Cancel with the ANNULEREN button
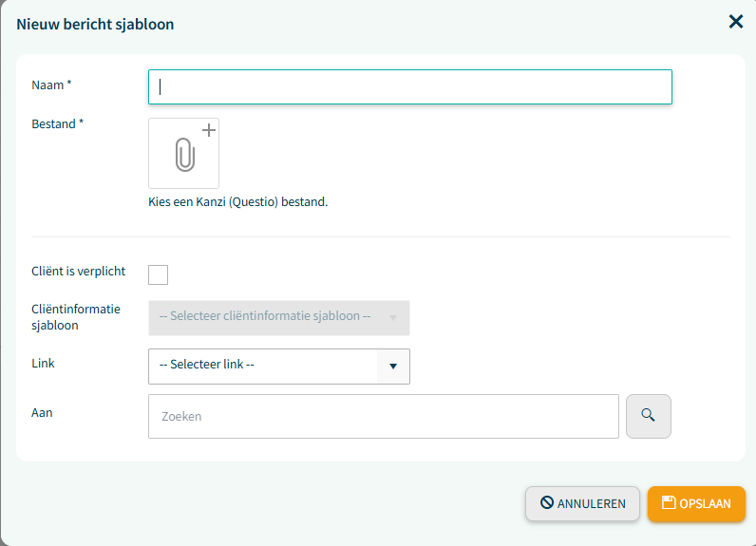 [x=582, y=503]
